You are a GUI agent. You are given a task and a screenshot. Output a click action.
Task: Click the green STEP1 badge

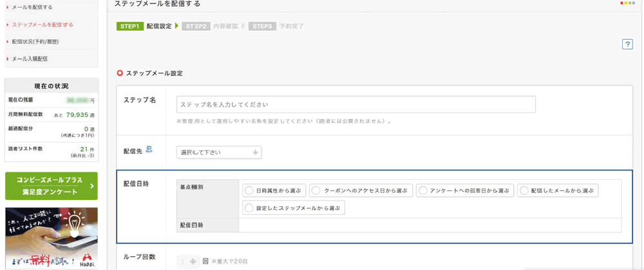(130, 26)
